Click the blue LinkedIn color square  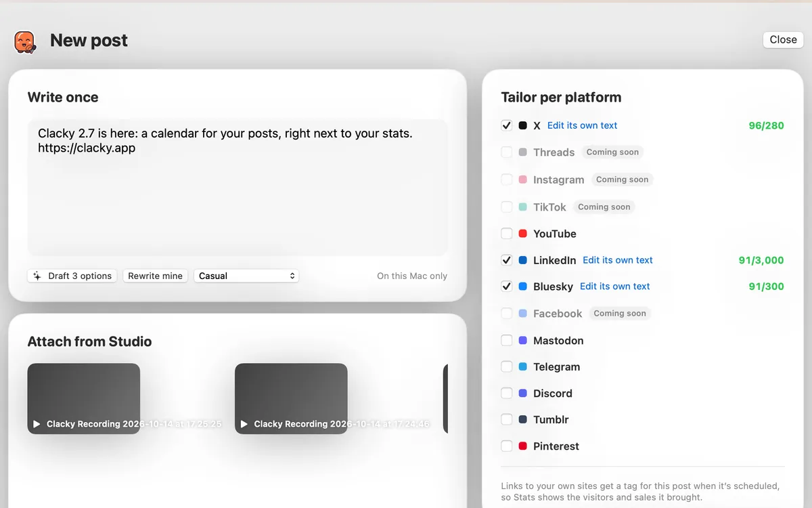pyautogui.click(x=523, y=260)
